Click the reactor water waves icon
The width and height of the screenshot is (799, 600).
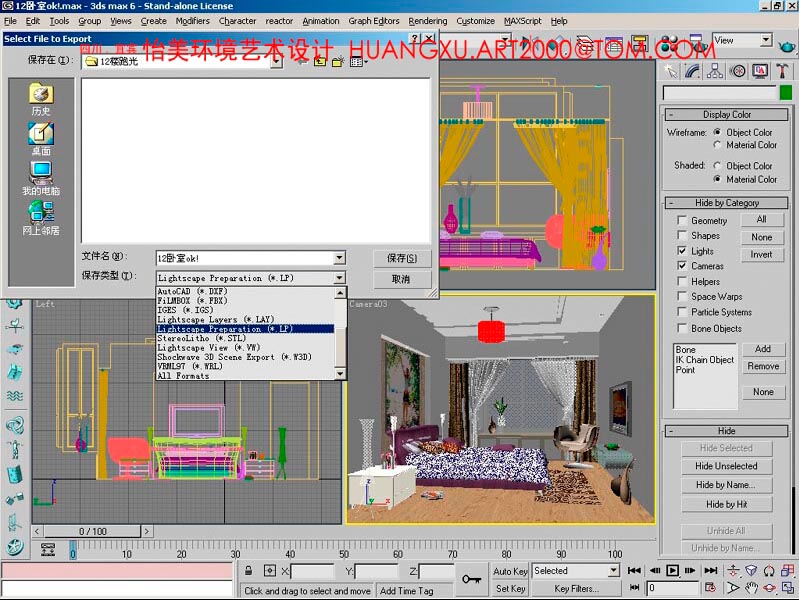(15, 396)
